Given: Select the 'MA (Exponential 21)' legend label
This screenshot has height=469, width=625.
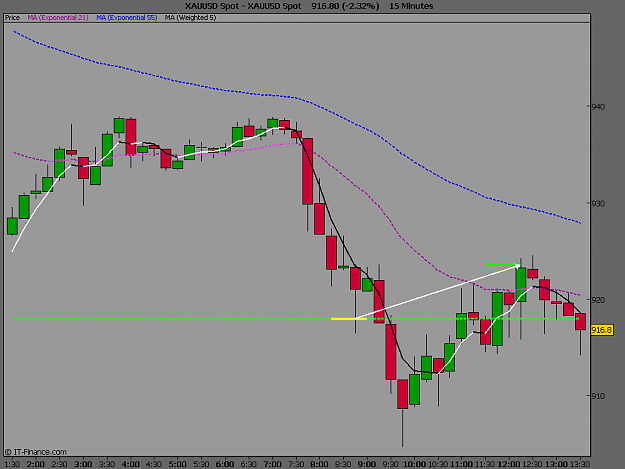Looking at the screenshot, I should pyautogui.click(x=58, y=18).
